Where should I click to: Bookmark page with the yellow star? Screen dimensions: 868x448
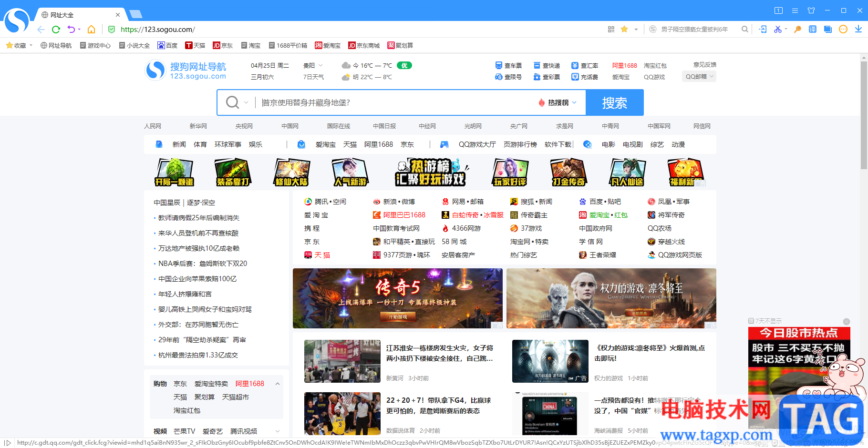[x=624, y=30]
